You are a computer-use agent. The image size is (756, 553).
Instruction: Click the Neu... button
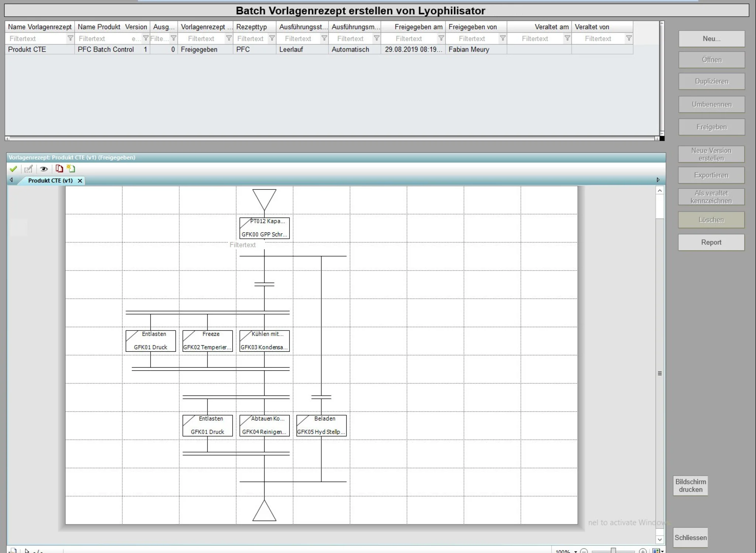[x=711, y=39]
